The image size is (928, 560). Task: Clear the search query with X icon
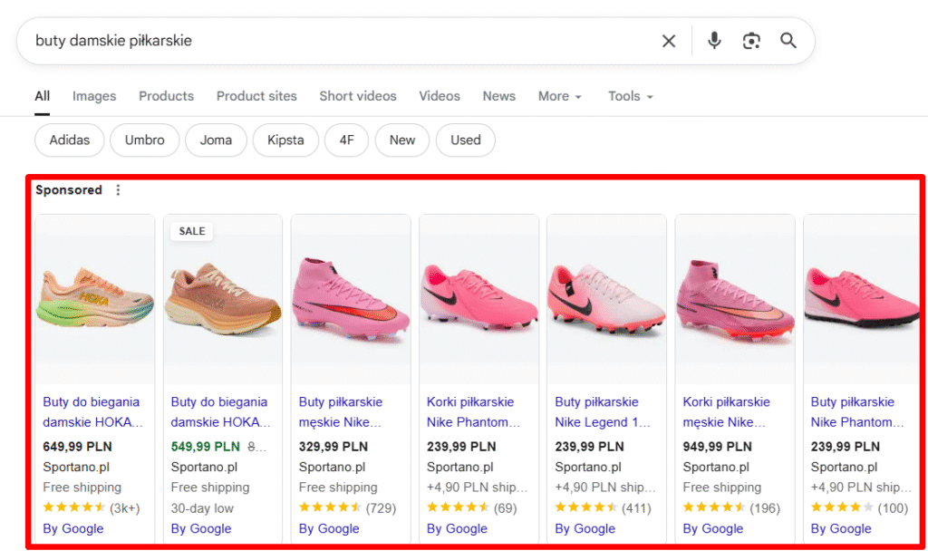click(669, 41)
